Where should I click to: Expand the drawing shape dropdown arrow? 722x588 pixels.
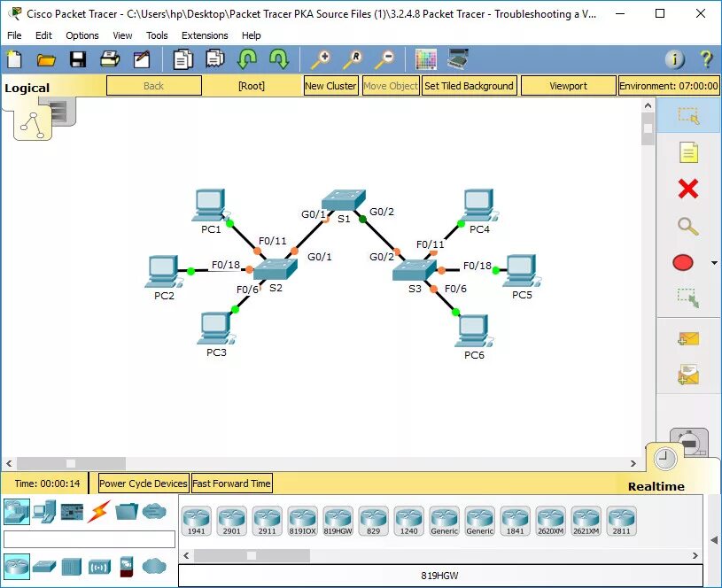[714, 263]
